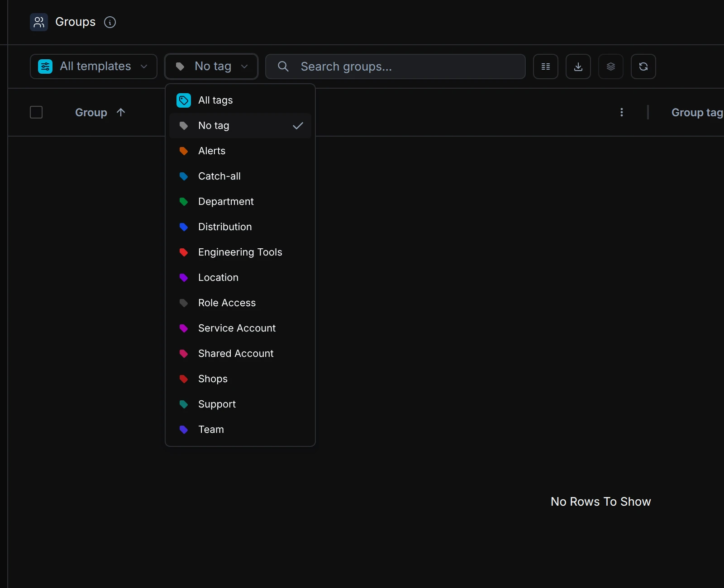Download groups with the export icon
The height and width of the screenshot is (588, 724).
578,66
